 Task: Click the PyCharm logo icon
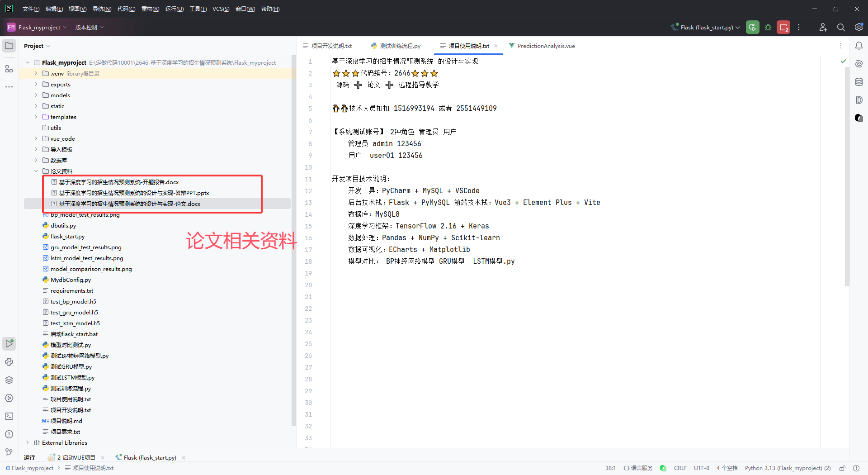point(9,9)
